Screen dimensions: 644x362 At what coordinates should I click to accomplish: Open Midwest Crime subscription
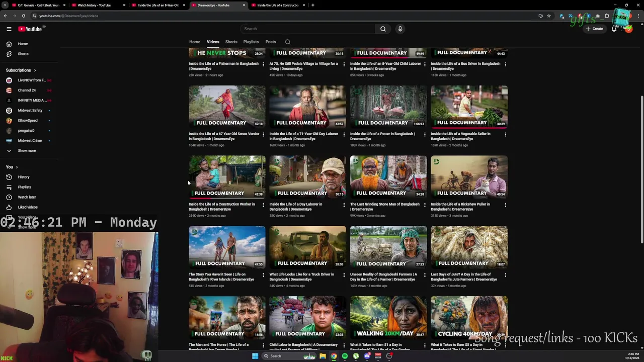click(29, 140)
